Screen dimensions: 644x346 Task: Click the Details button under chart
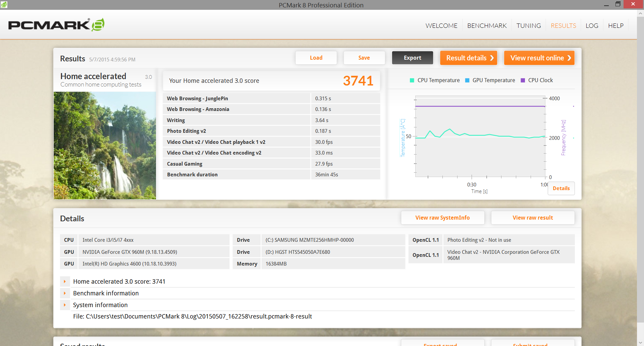click(561, 188)
